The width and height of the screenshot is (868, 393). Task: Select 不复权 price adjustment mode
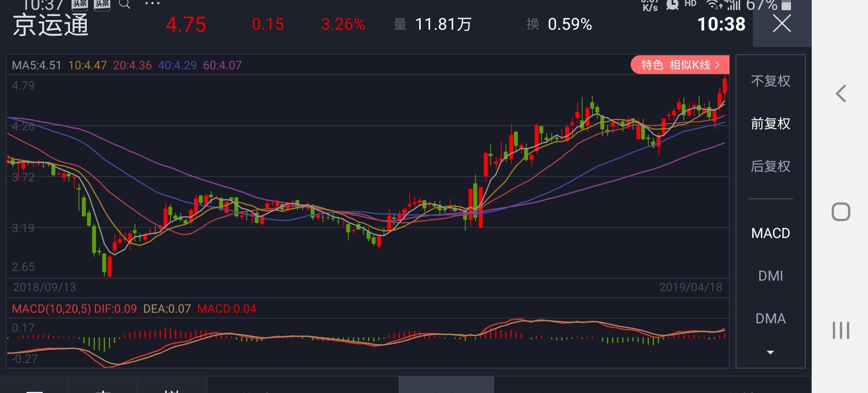point(770,81)
